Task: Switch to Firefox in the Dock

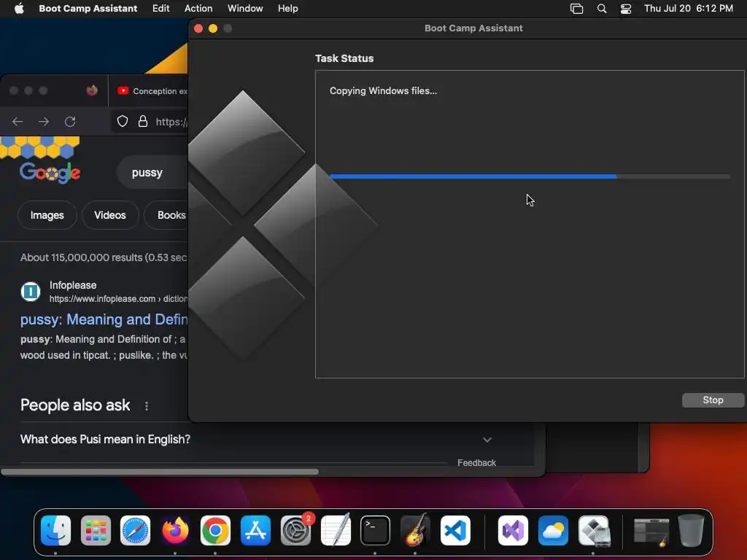Action: coord(175,530)
